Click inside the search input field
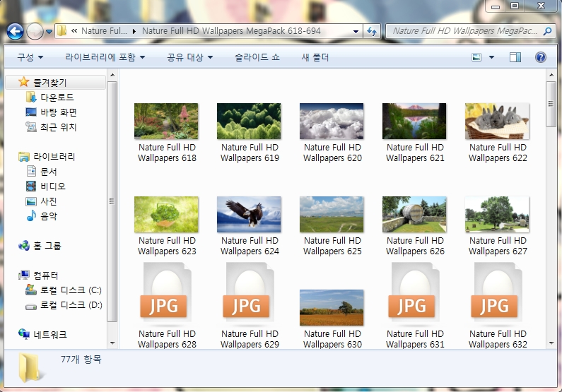562x392 pixels. pyautogui.click(x=463, y=31)
